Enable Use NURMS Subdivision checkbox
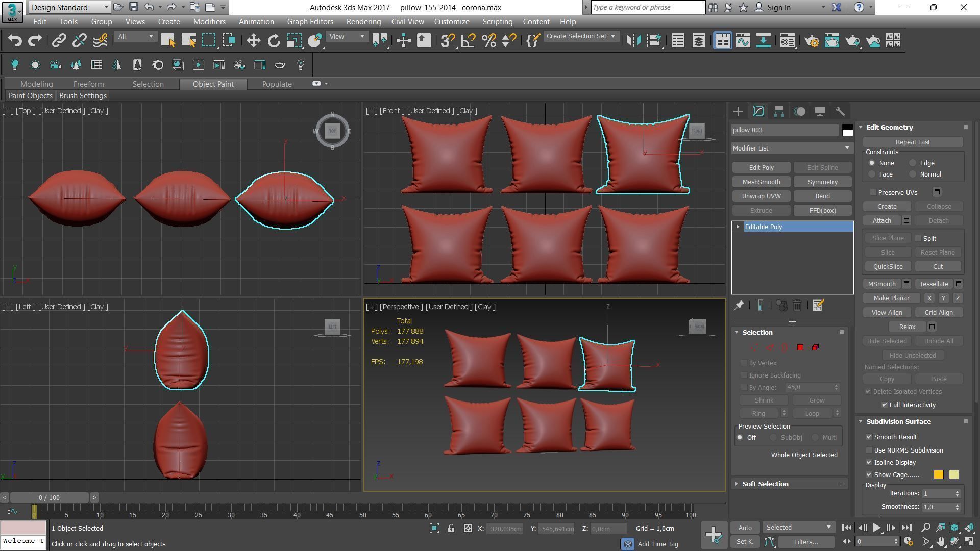Screen dimensions: 980x551 (x=869, y=450)
